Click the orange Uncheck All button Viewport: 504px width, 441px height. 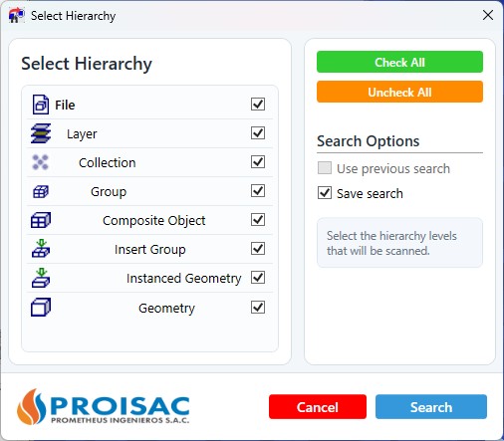(399, 92)
